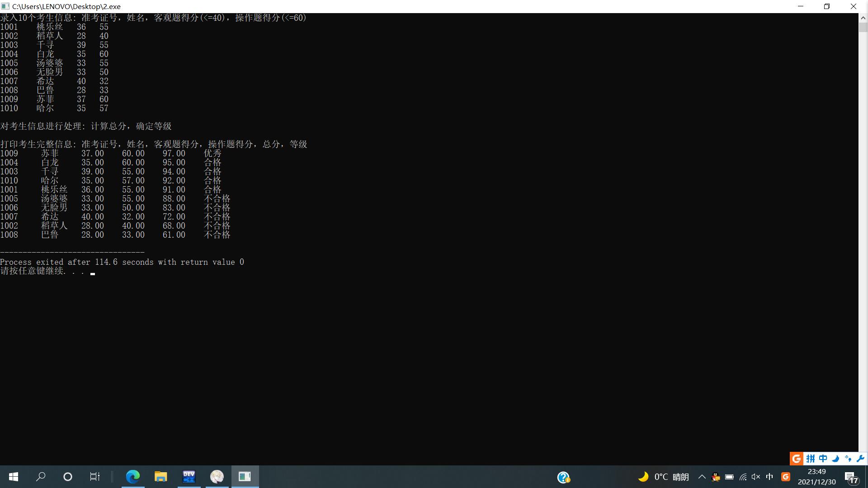
Task: Open the Sogou toolbar wrench settings
Action: [x=860, y=459]
